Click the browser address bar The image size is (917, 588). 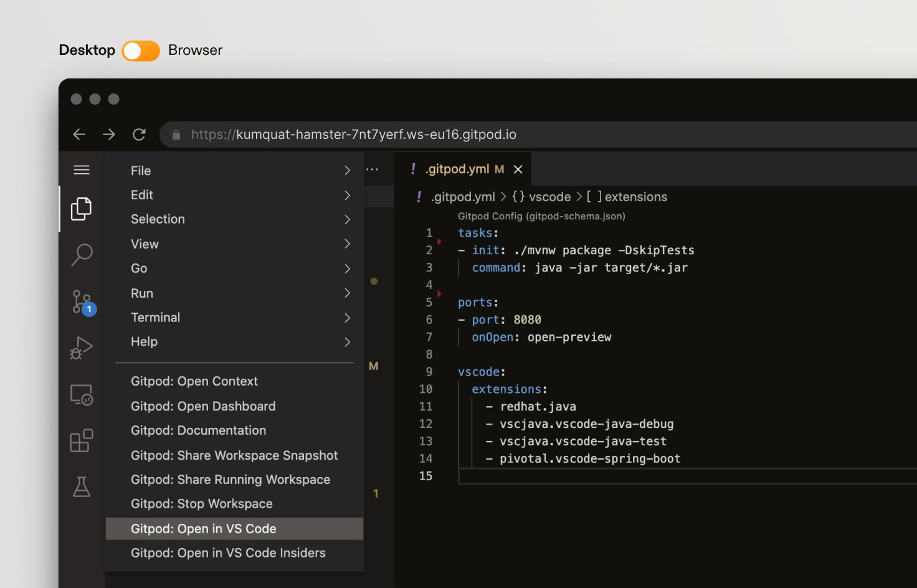click(x=352, y=134)
